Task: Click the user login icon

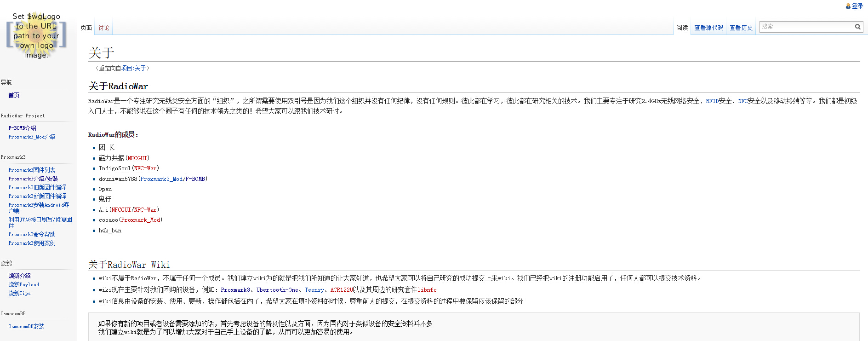Action: (x=848, y=6)
